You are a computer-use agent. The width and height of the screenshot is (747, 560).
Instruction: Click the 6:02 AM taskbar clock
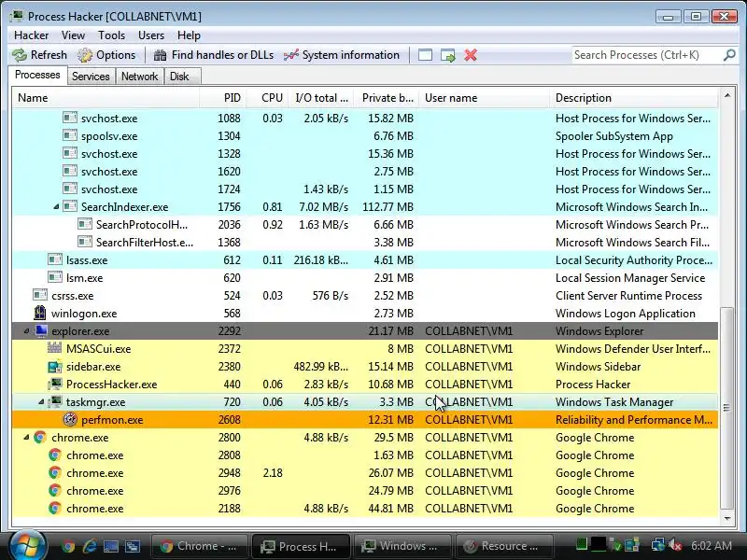coord(712,546)
